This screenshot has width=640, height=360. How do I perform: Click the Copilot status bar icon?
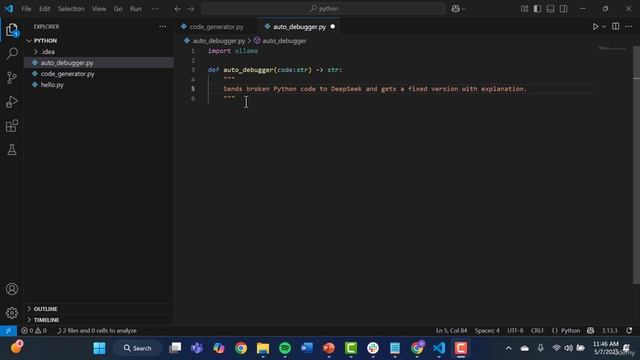[590, 331]
